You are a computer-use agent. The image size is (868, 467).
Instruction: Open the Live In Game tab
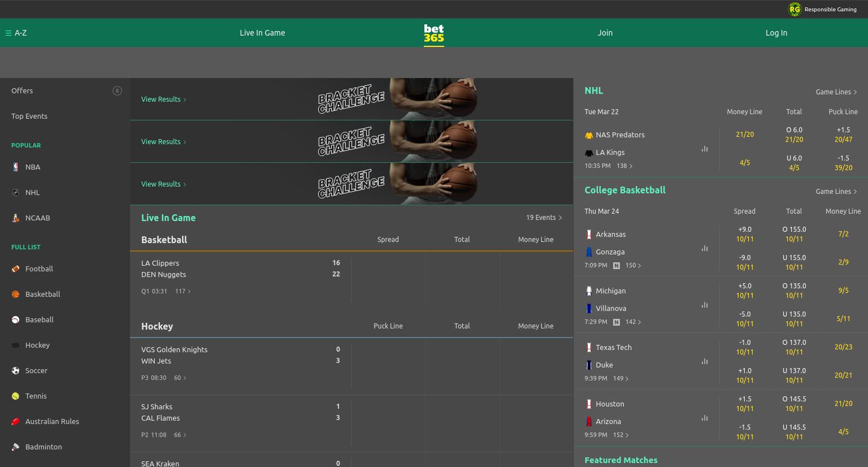(262, 33)
